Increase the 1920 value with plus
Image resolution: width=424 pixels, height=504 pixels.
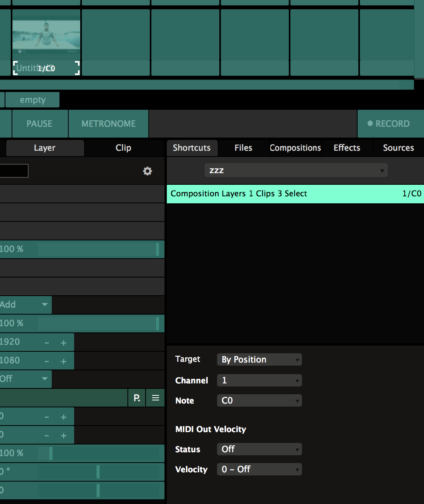[64, 342]
